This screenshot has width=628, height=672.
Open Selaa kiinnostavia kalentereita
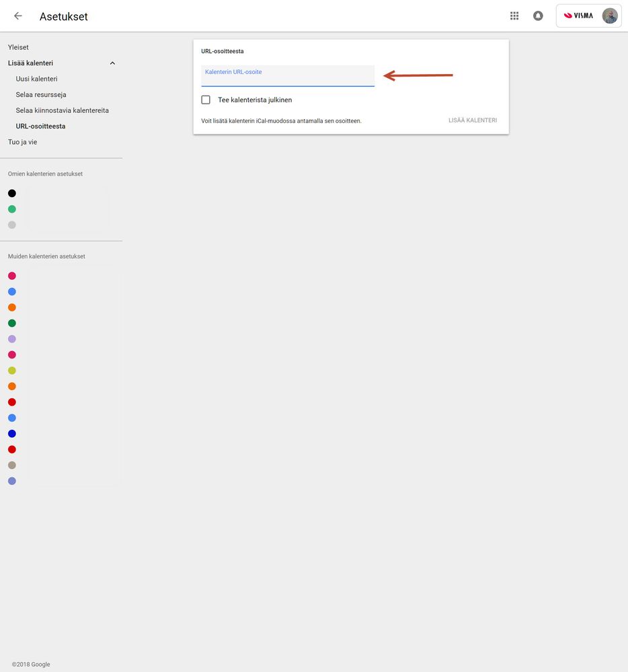[62, 110]
